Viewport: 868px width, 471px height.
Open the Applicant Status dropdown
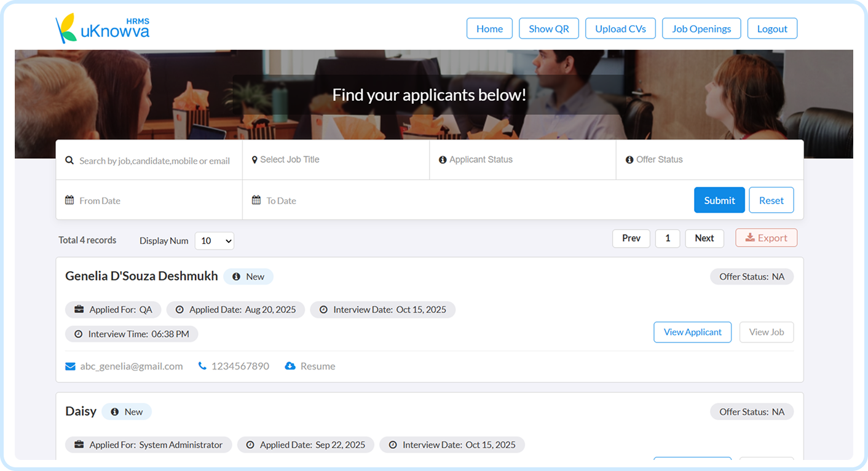point(523,159)
